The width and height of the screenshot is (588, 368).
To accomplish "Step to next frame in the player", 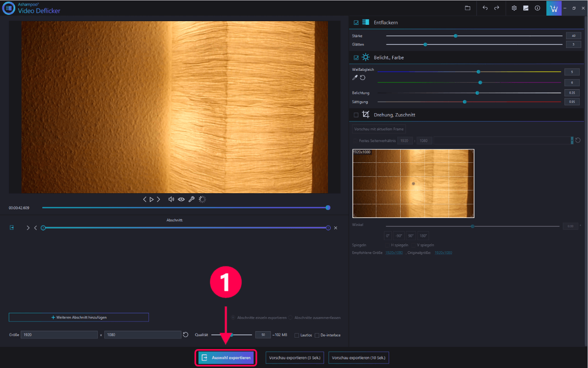I will click(x=158, y=199).
